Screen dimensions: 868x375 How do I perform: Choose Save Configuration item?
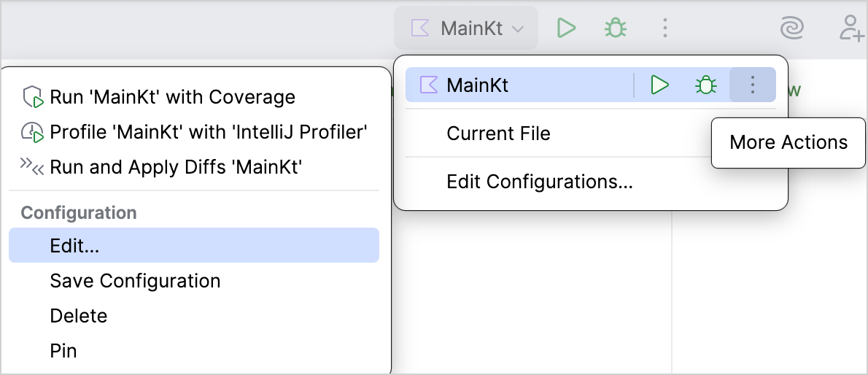pos(194,281)
